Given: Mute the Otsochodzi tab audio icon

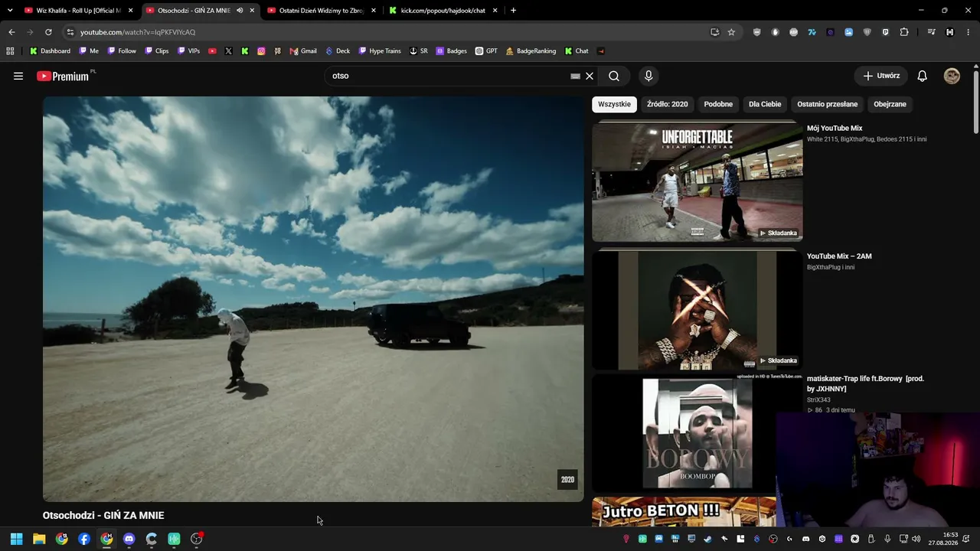Looking at the screenshot, I should 240,11.
